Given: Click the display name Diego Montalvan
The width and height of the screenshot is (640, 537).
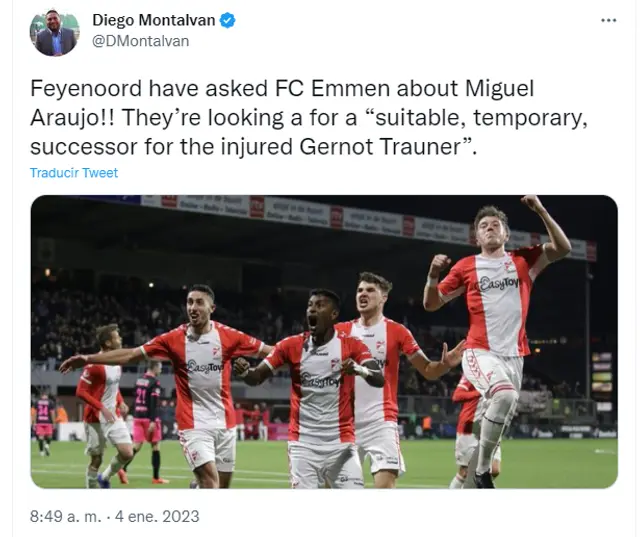Looking at the screenshot, I should point(153,20).
